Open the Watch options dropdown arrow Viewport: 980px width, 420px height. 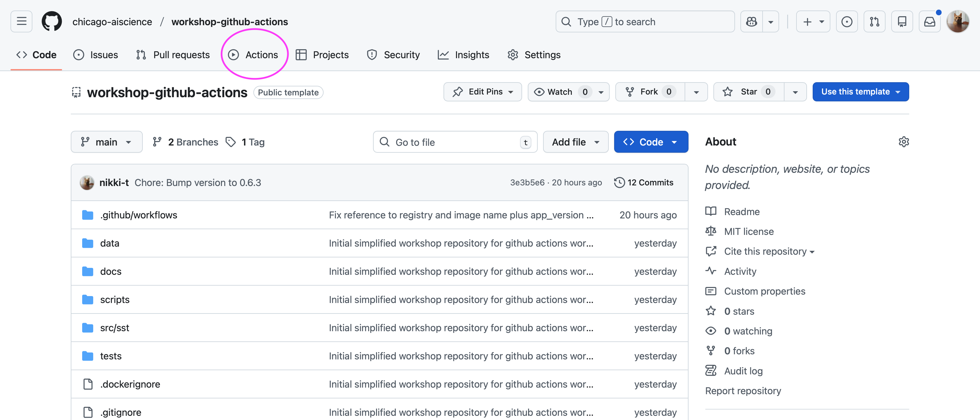tap(600, 92)
